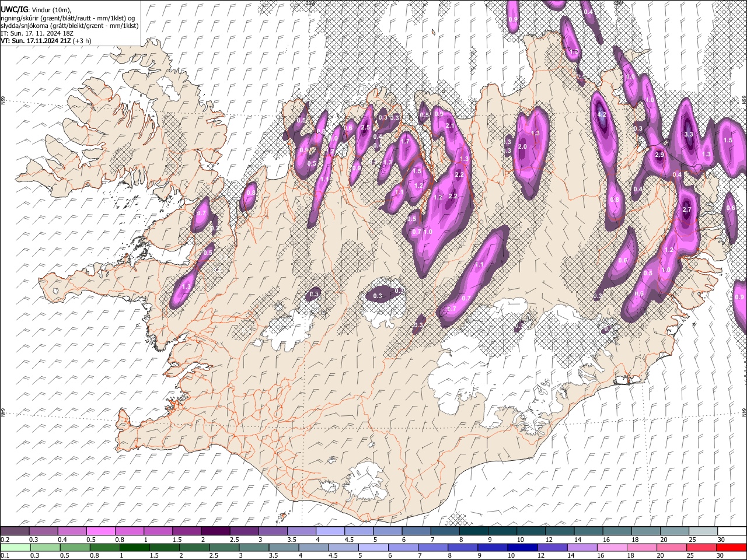
Task: Click pale grey swatch labeled 25 in upper legend
Action: pos(703,531)
